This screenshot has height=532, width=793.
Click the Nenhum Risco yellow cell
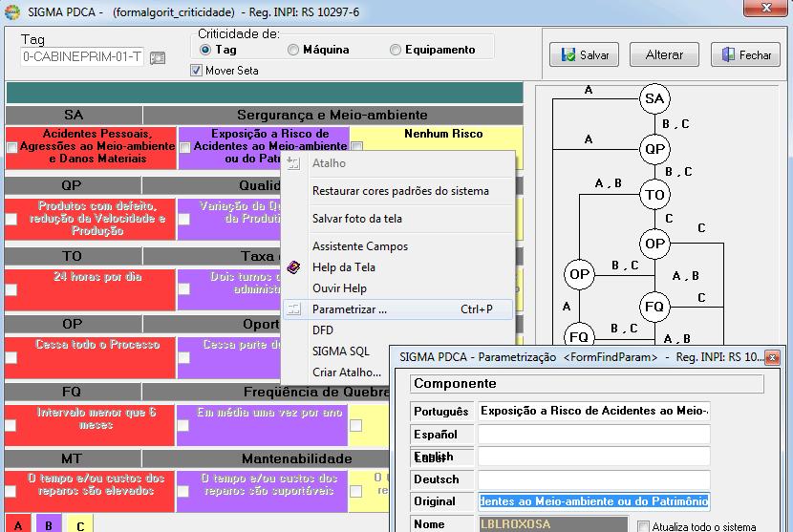point(436,147)
